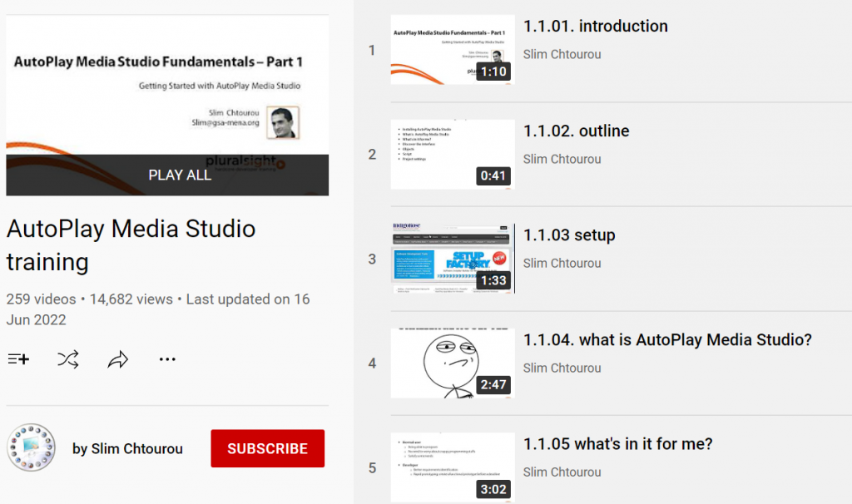Click the 0:41 outline video thumbnail
The height and width of the screenshot is (504, 852).
[x=453, y=154]
